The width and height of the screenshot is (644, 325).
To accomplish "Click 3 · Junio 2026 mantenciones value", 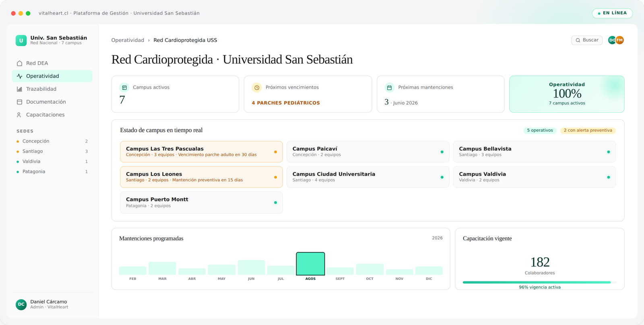I will [x=401, y=102].
